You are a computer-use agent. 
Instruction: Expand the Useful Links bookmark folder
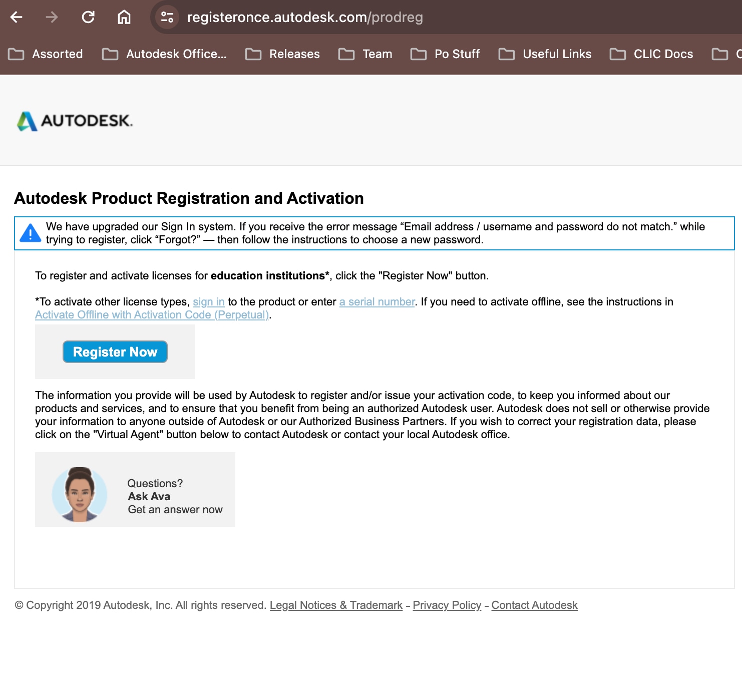[x=545, y=54]
